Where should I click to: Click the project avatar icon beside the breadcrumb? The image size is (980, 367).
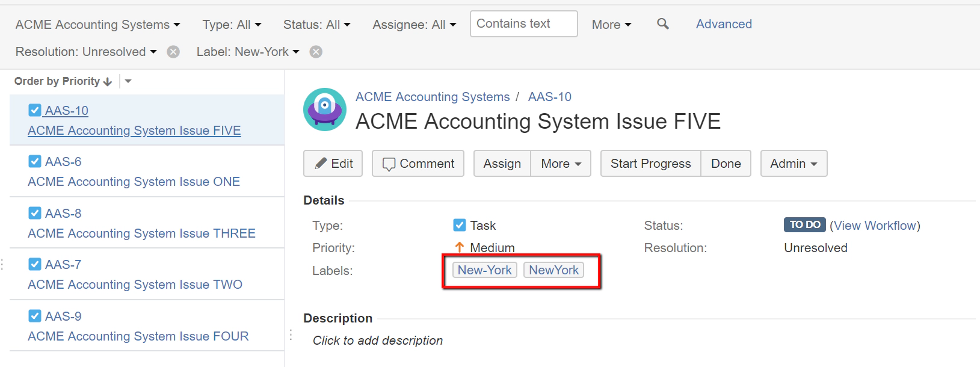[324, 109]
